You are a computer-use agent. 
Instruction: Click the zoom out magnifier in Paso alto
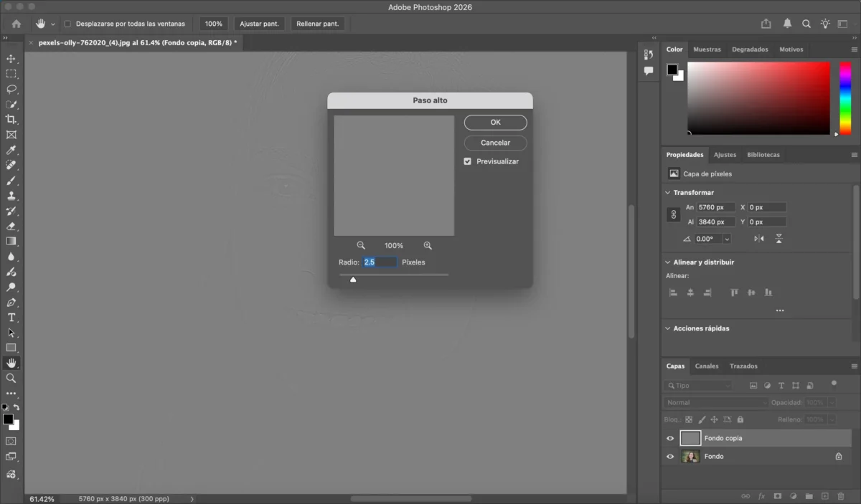pos(361,245)
